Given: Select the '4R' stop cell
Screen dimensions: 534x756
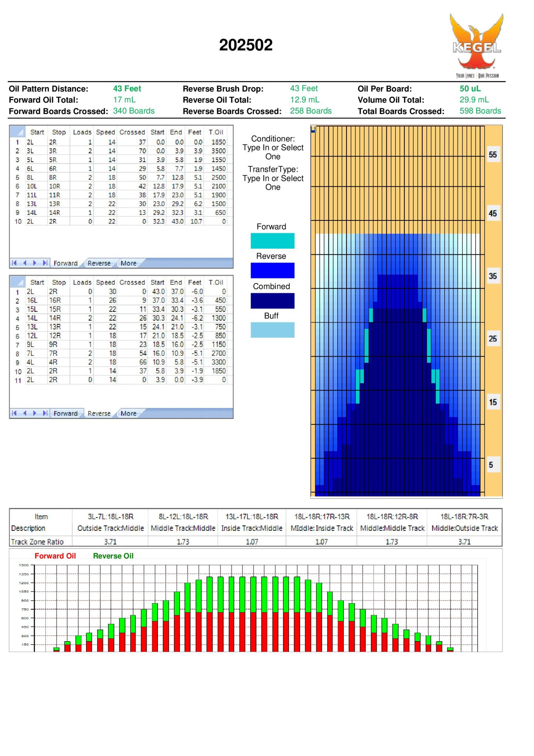Looking at the screenshot, I should click(x=59, y=362).
